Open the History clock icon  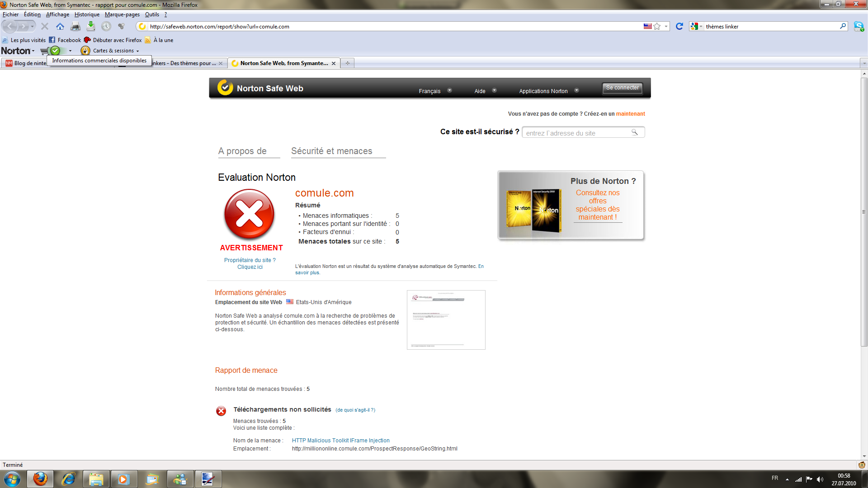pos(106,27)
